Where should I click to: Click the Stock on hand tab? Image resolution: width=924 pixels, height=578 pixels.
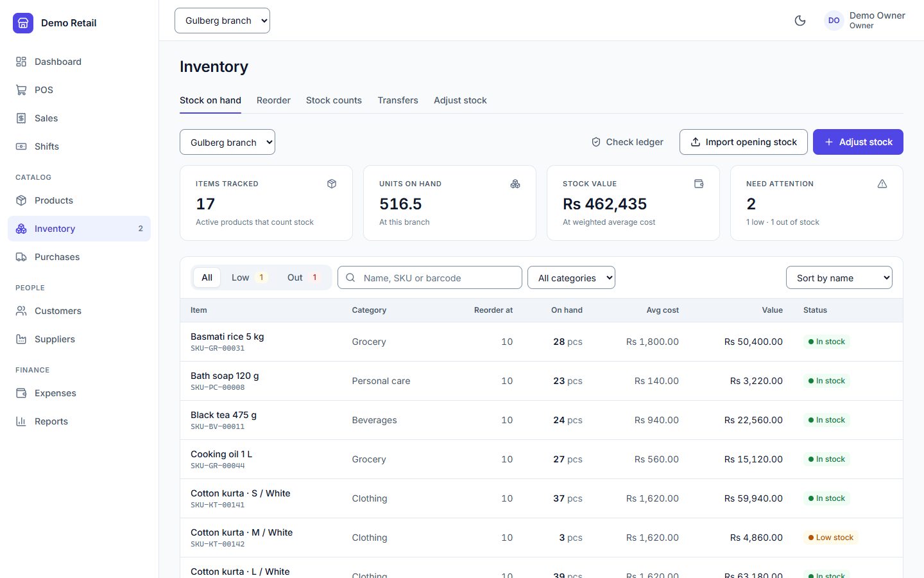tap(210, 100)
